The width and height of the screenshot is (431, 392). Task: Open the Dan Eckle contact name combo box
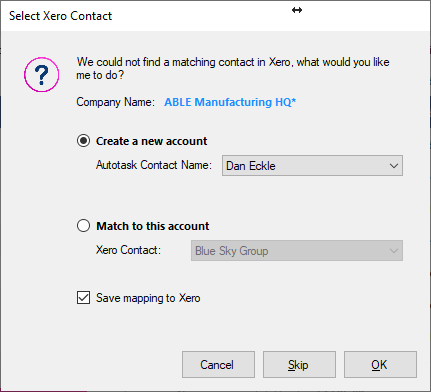(312, 165)
